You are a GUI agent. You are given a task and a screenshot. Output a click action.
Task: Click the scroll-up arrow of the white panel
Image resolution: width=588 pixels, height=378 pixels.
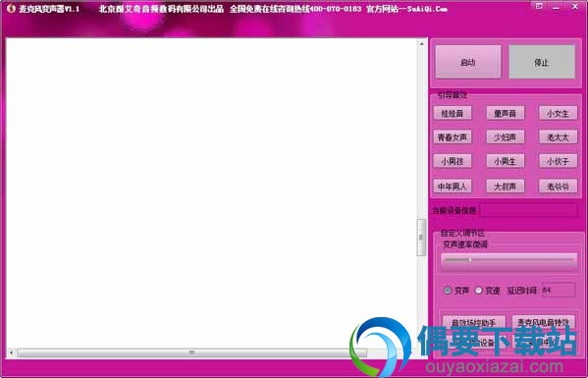421,44
